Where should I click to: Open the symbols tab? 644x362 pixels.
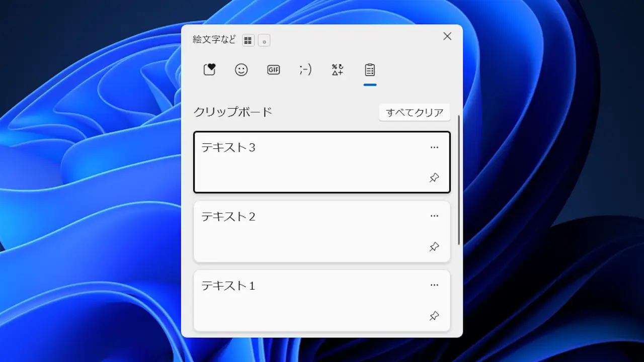click(338, 70)
